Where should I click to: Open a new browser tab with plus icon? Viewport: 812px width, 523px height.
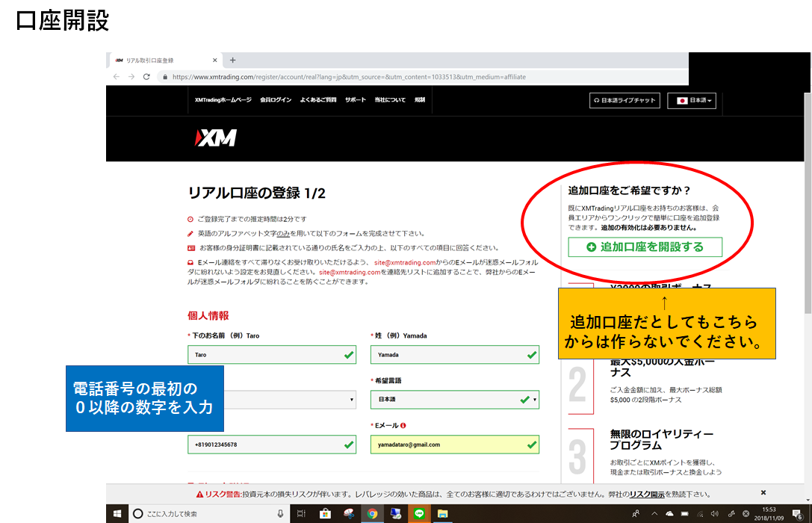(x=232, y=60)
